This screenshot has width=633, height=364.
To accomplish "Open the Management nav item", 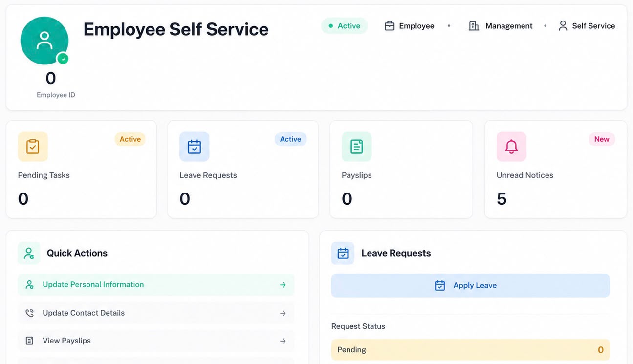I will tap(501, 26).
